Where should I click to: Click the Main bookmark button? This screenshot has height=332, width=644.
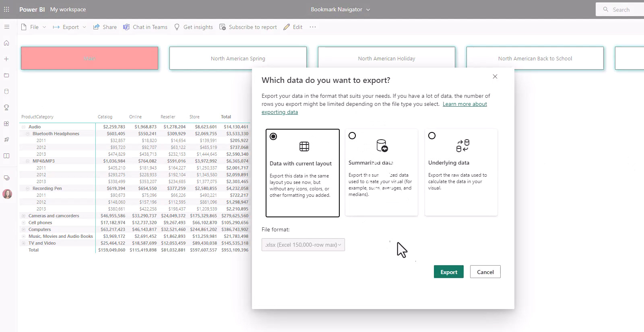click(89, 58)
